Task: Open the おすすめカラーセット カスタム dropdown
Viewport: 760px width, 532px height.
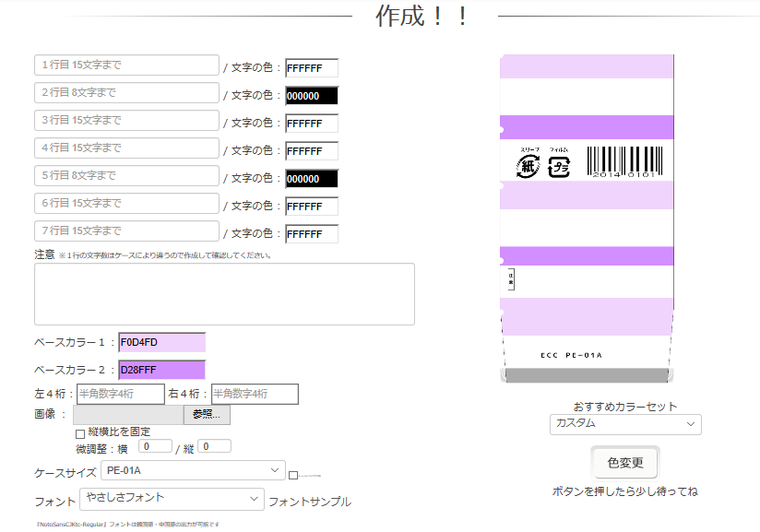Action: [625, 424]
